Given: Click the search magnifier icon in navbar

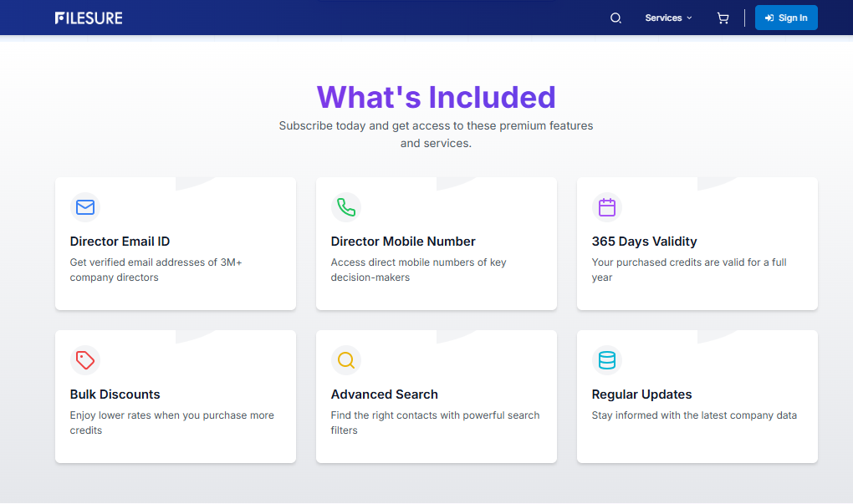Looking at the screenshot, I should (x=615, y=18).
